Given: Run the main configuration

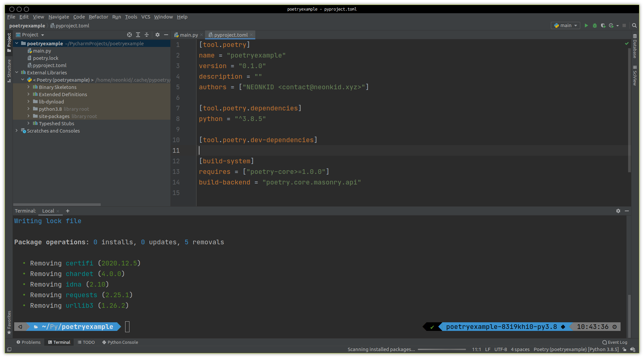Looking at the screenshot, I should tap(586, 25).
